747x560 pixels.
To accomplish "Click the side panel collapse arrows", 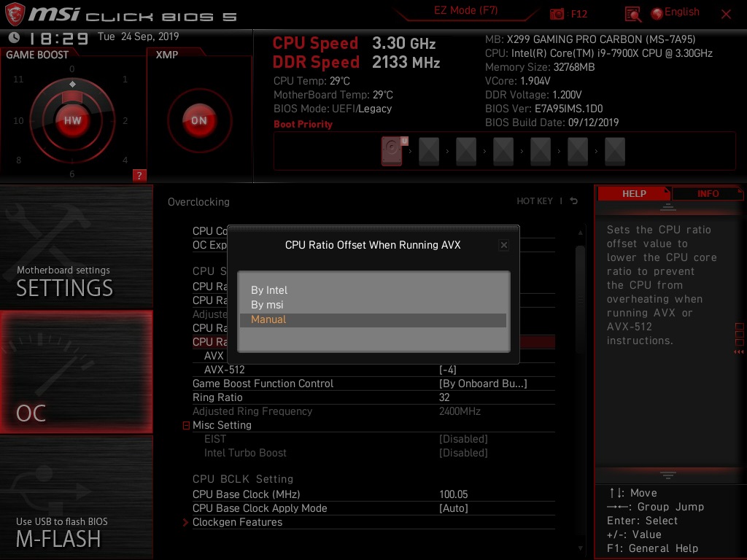I will (738, 352).
